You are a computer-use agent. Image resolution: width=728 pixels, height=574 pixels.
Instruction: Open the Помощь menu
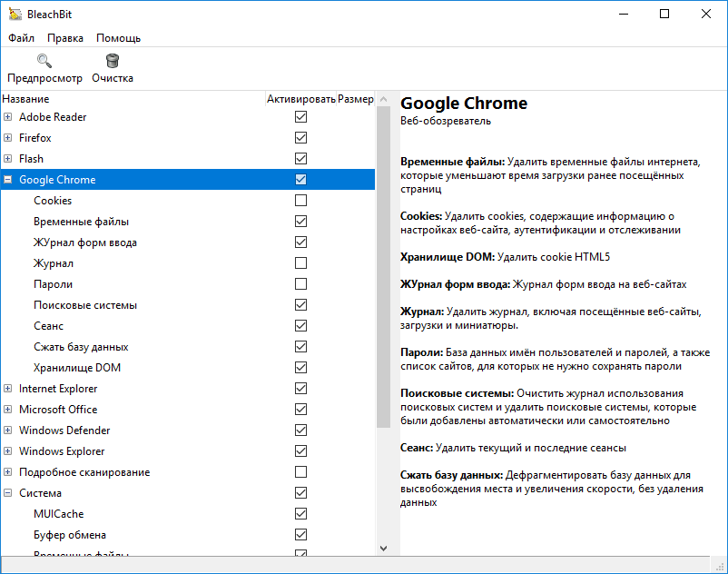click(x=118, y=38)
